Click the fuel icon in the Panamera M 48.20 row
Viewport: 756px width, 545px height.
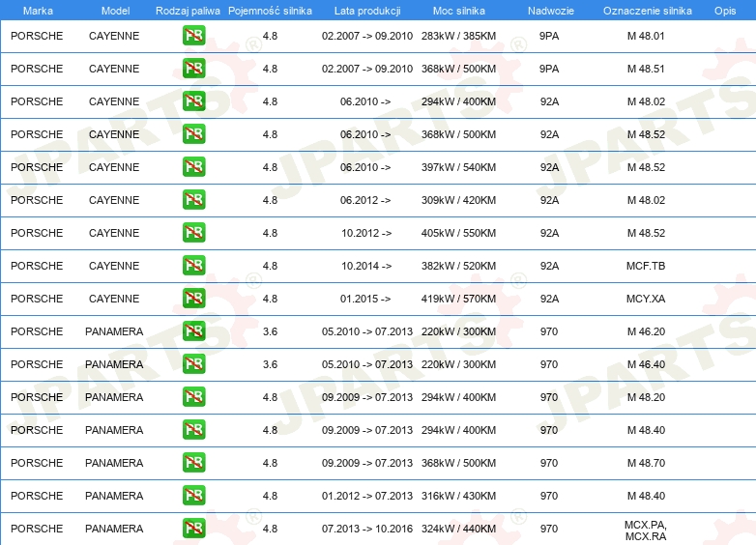[193, 397]
